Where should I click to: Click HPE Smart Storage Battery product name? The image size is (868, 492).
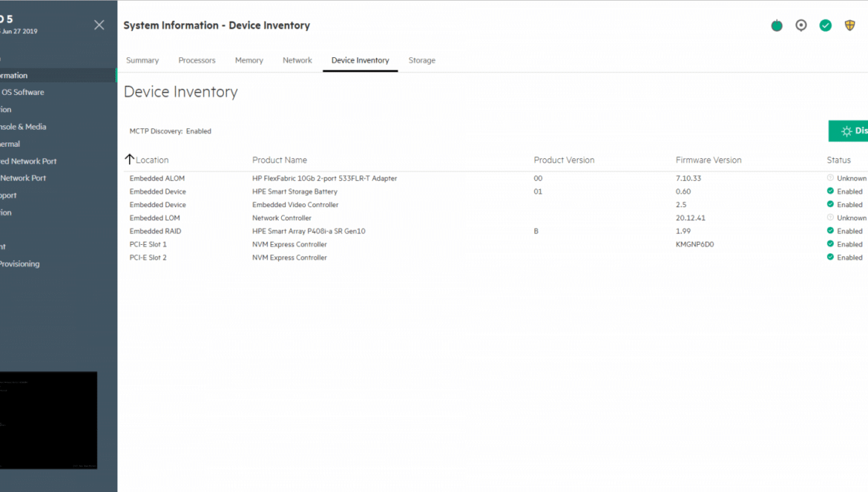(x=295, y=191)
